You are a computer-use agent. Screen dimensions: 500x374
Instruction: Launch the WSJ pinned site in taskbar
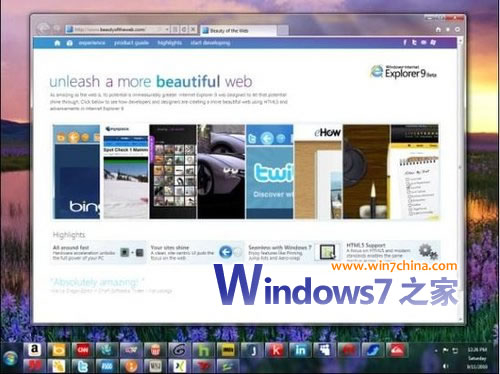point(155,366)
